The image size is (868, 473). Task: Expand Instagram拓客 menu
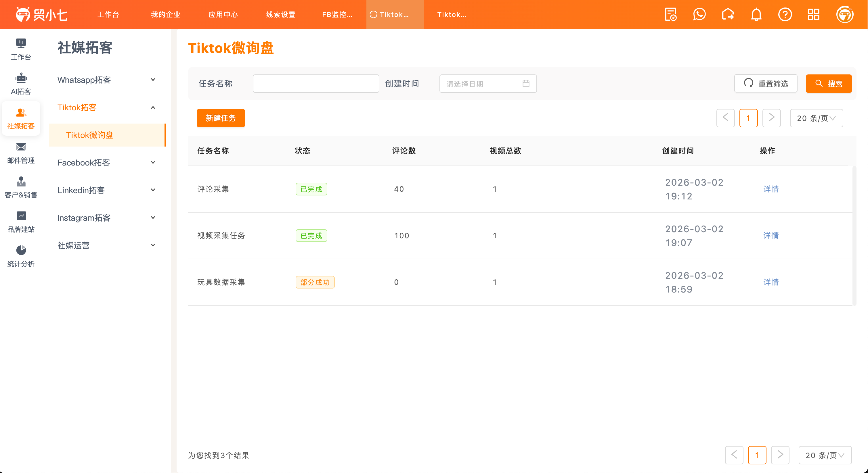[108, 218]
